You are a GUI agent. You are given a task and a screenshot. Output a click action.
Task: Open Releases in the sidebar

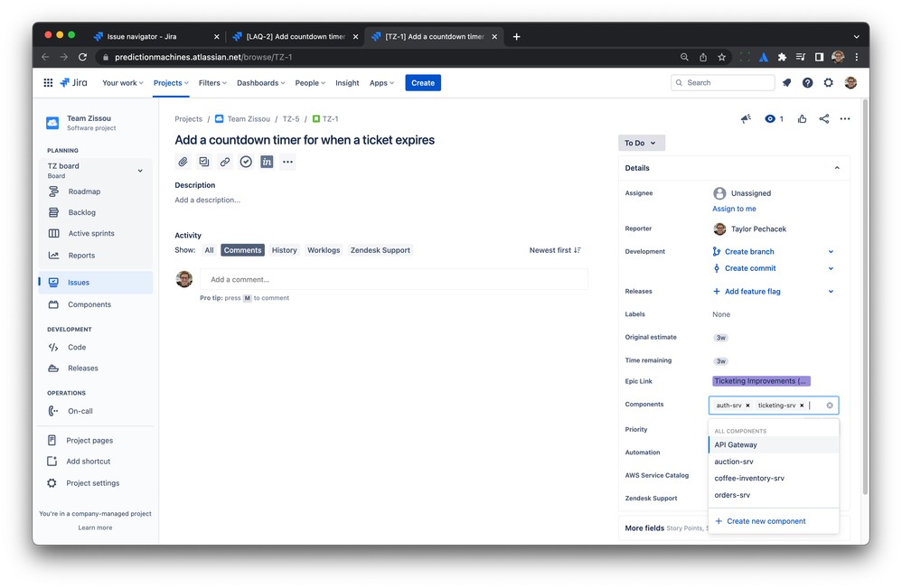tap(83, 369)
